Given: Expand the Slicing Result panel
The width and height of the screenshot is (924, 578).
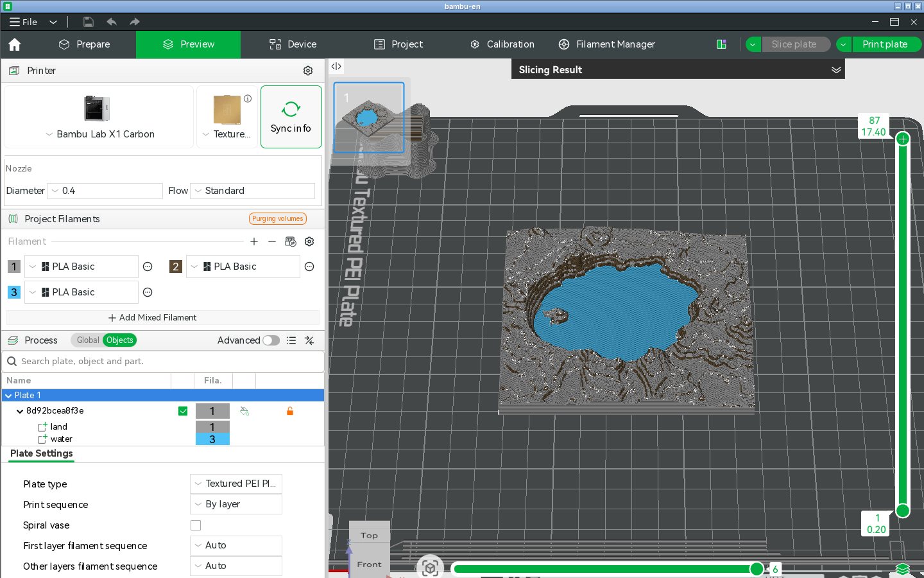Looking at the screenshot, I should [x=836, y=70].
